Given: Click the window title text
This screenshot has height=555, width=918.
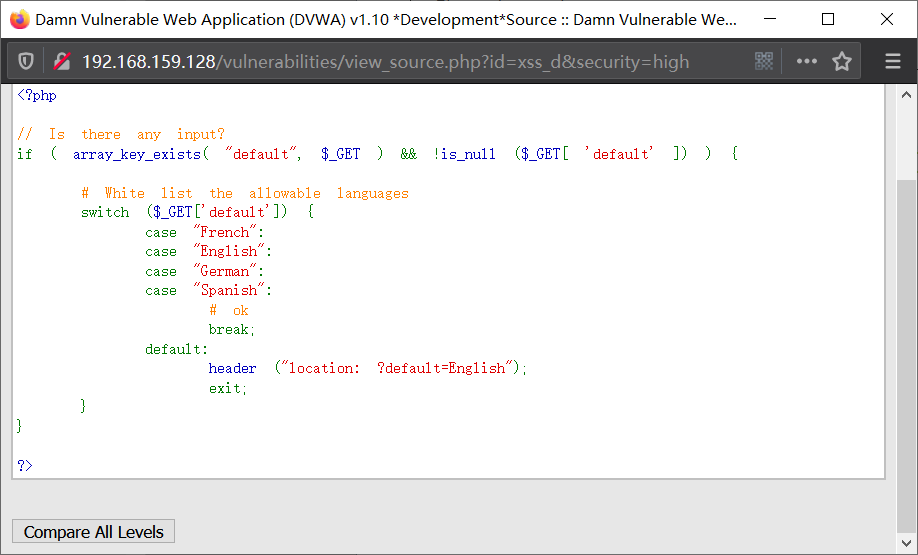Looking at the screenshot, I should pos(386,19).
